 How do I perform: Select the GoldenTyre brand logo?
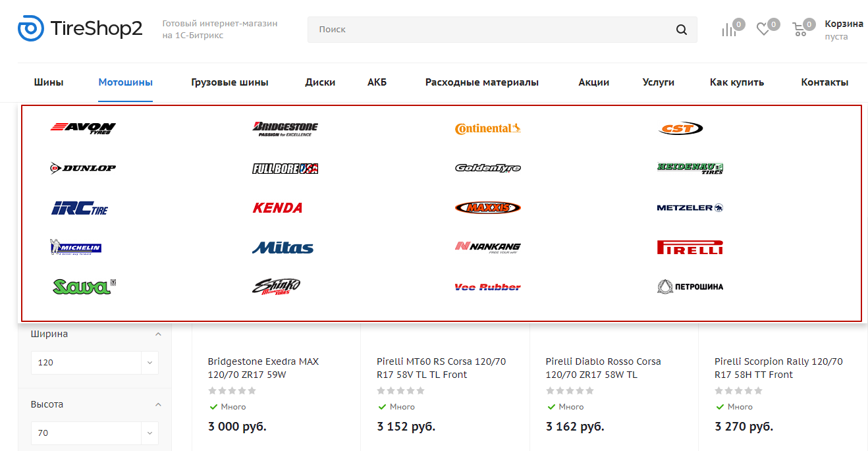(488, 168)
